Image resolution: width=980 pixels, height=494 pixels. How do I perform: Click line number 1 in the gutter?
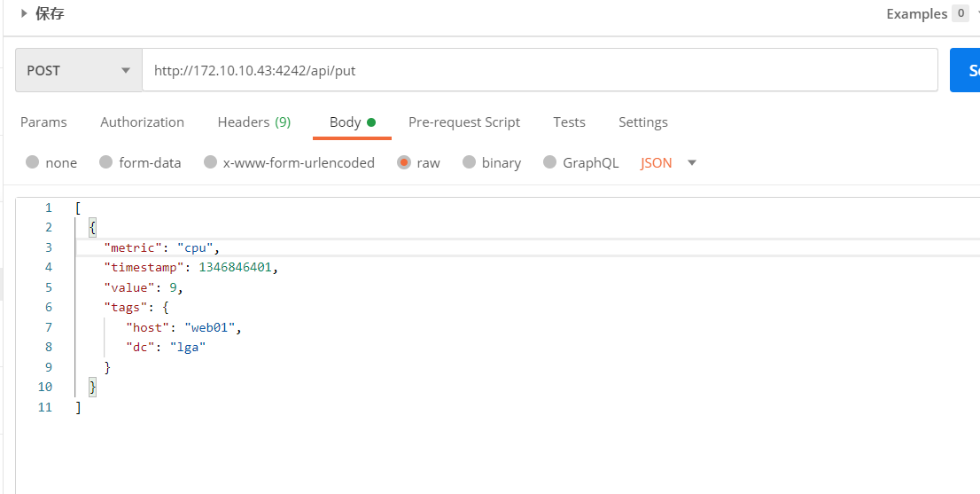click(49, 208)
